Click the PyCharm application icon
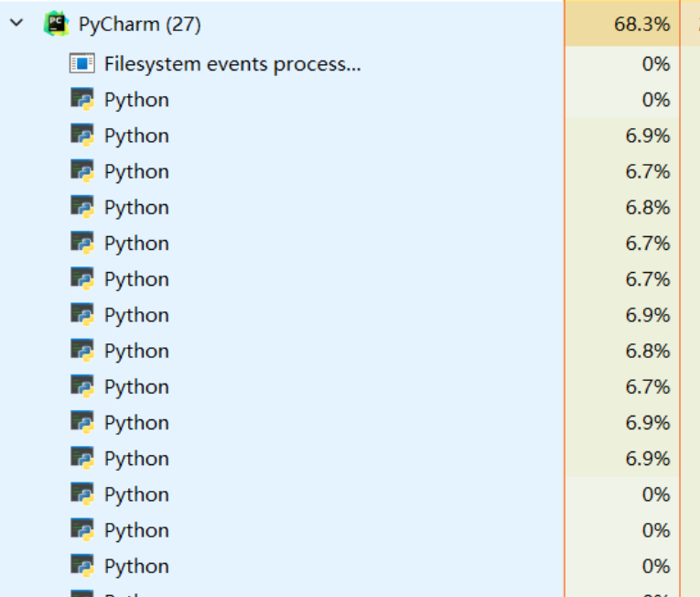700x597 pixels. click(56, 25)
